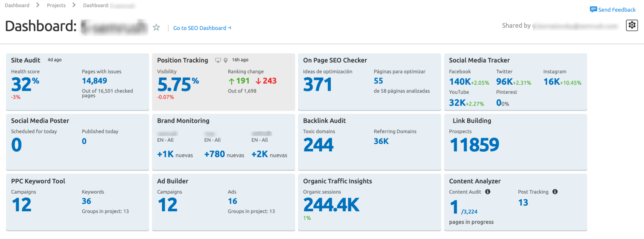Mark dashboard as favorite with star icon
This screenshot has height=239, width=644.
click(156, 27)
